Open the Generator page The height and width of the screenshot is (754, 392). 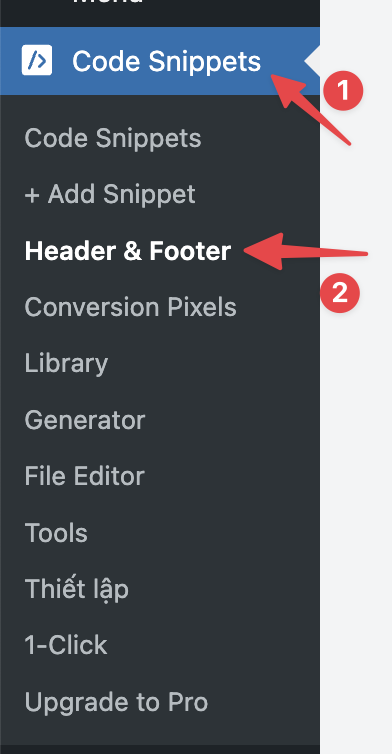[x=85, y=420]
